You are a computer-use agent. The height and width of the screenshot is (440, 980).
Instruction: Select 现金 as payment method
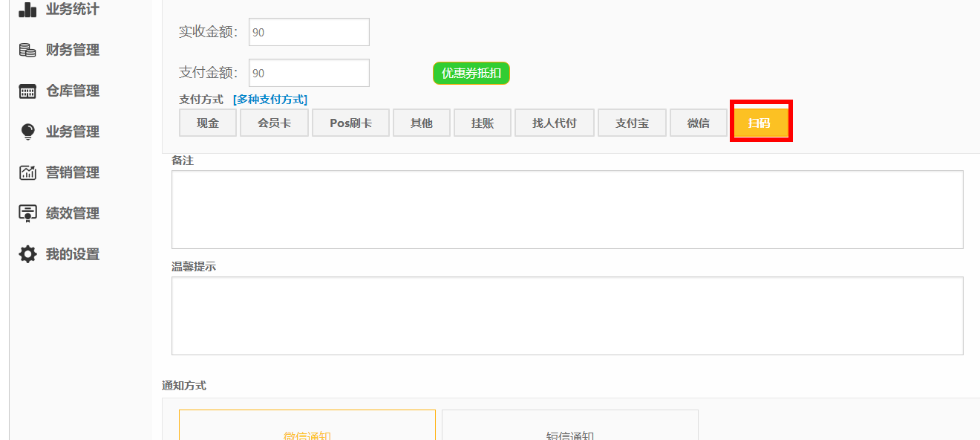coord(208,123)
